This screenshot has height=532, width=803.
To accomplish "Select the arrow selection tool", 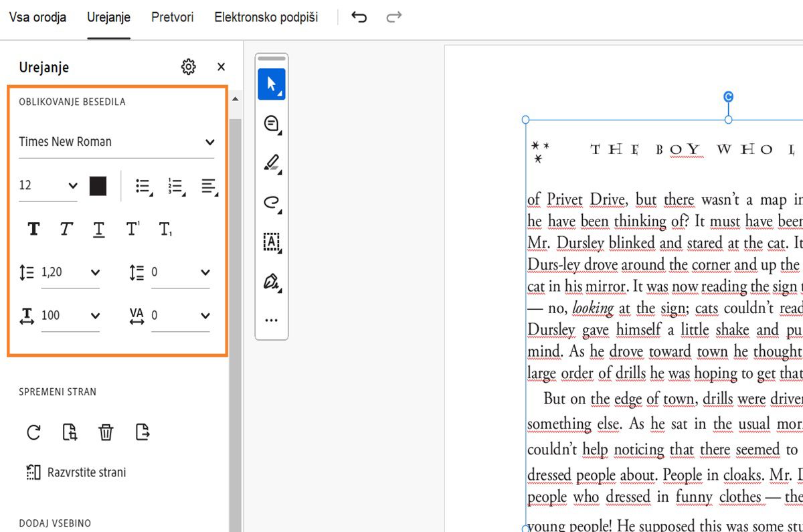I will (271, 84).
